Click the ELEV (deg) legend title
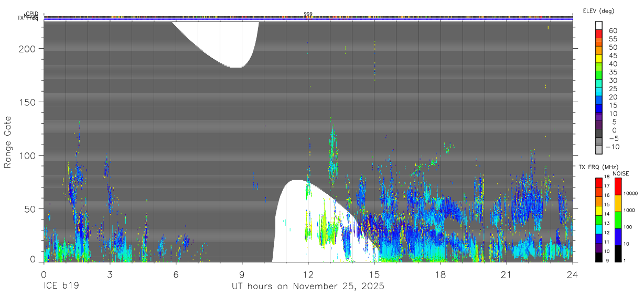The height and width of the screenshot is (297, 644). click(x=598, y=11)
